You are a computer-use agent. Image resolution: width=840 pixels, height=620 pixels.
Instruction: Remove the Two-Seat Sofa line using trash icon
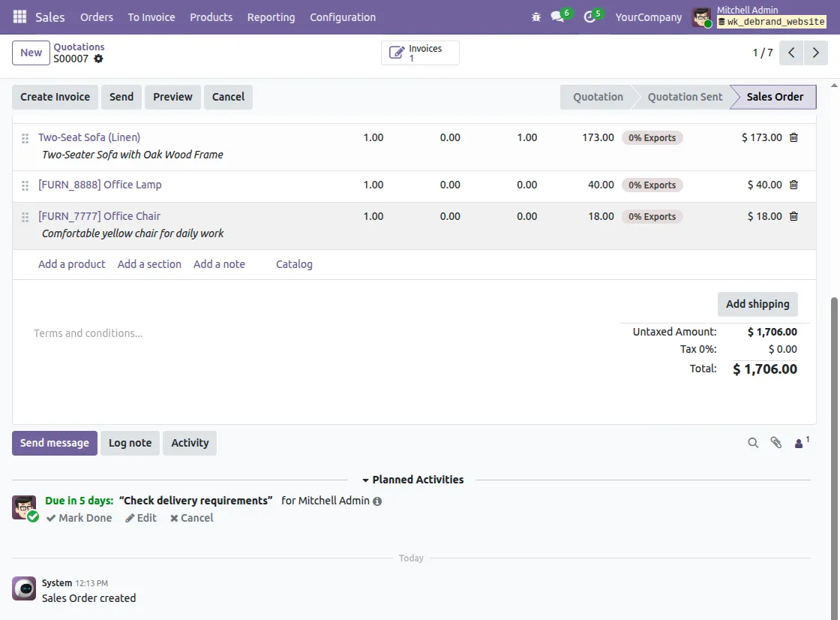pyautogui.click(x=793, y=137)
